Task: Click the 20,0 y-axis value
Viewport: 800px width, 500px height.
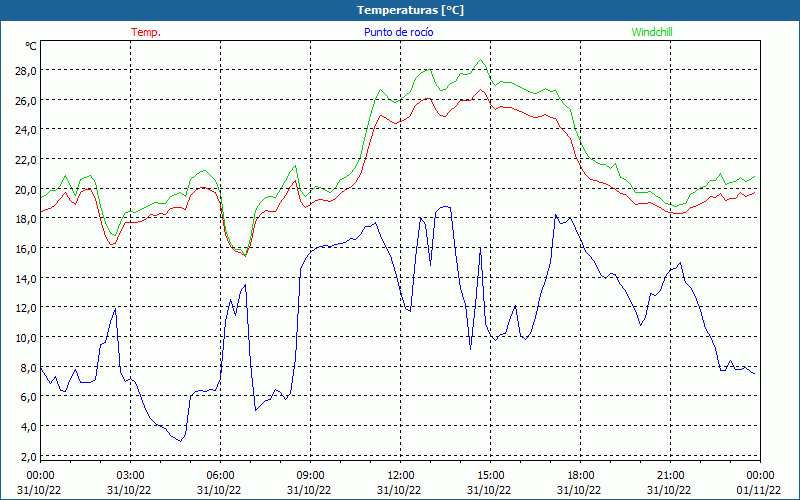Action: click(x=25, y=189)
